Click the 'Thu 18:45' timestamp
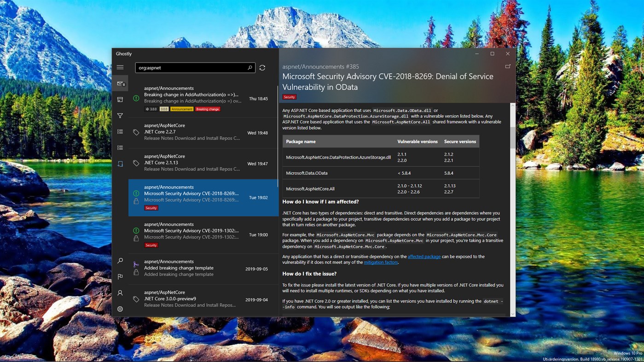The image size is (644, 362). pyautogui.click(x=258, y=98)
